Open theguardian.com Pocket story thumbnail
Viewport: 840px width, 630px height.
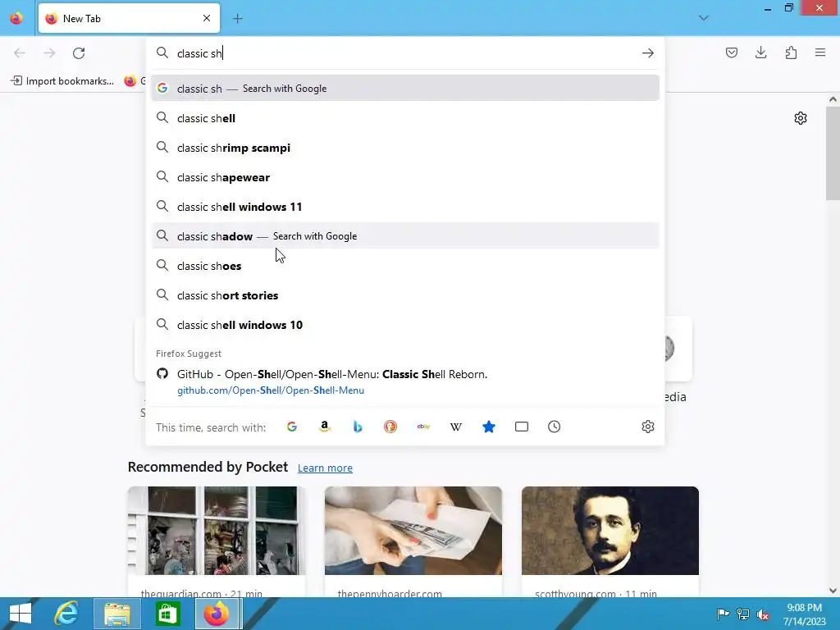tap(217, 531)
